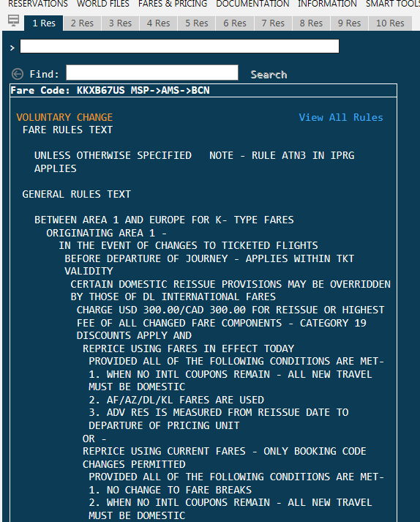Open the FARES & PRICING menu
This screenshot has height=522, width=420.
(x=173, y=4)
